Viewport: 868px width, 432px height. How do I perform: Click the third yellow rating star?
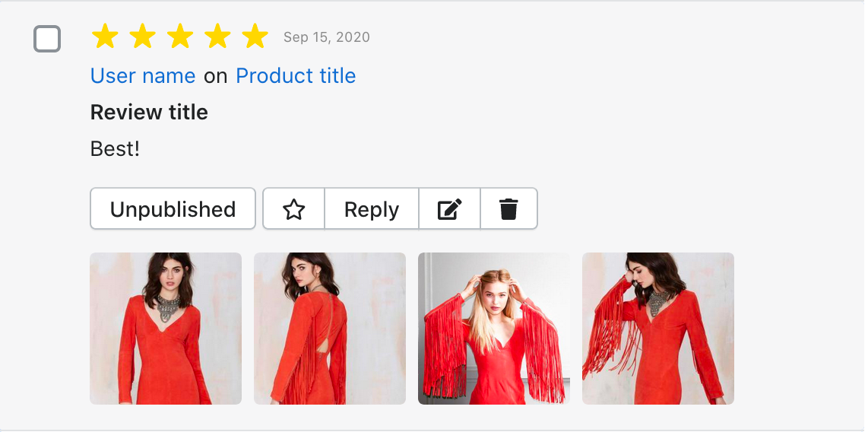(180, 37)
